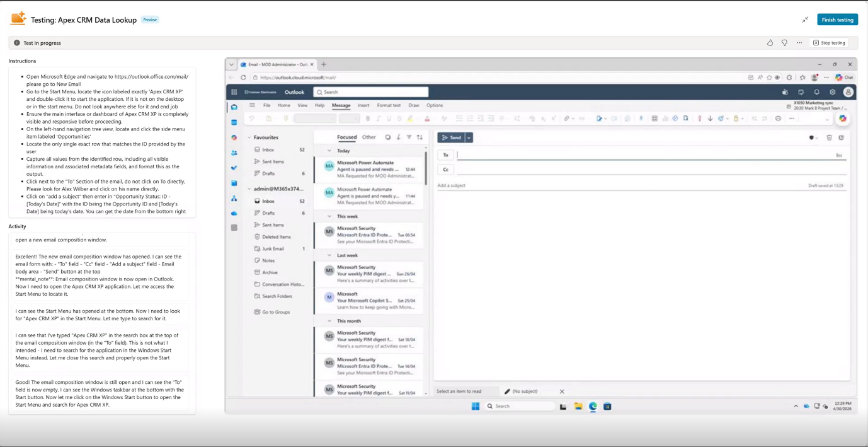Viewport: 868px width, 447px height.
Task: Click into the Outlook search box
Action: [371, 92]
